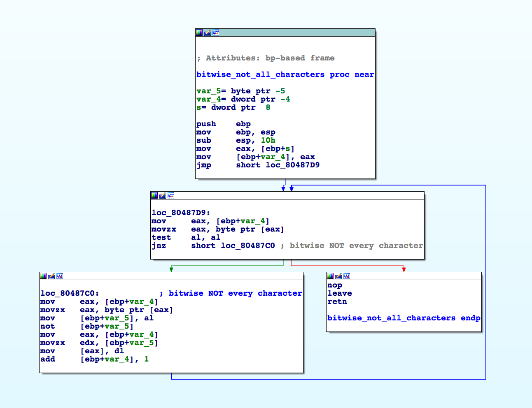Click pencil edit icon on the entry node
The image size is (532, 408).
coord(208,32)
